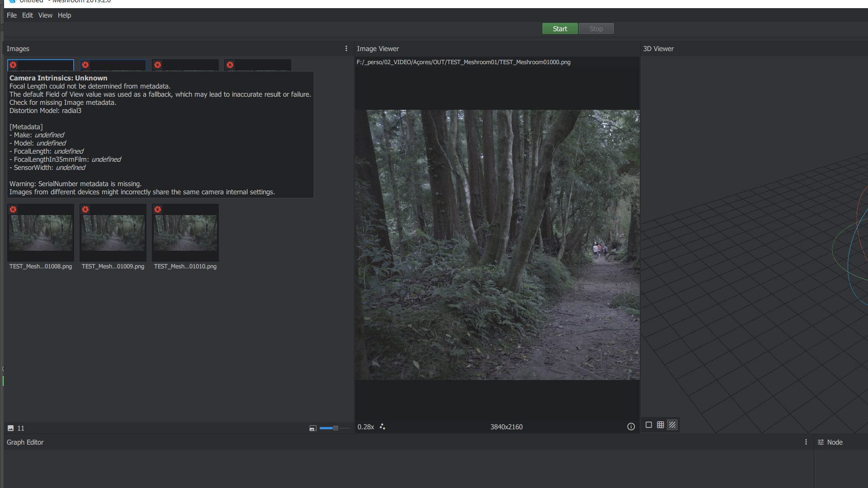This screenshot has height=488, width=868.
Task: Open the Images panel three-dot menu
Action: (x=346, y=48)
